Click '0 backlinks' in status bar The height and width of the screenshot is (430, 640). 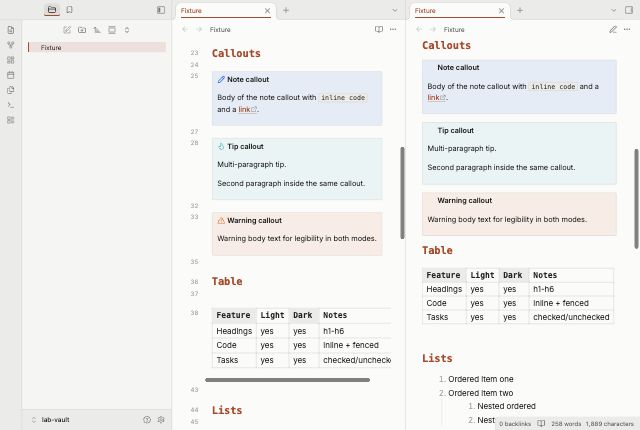(x=515, y=424)
